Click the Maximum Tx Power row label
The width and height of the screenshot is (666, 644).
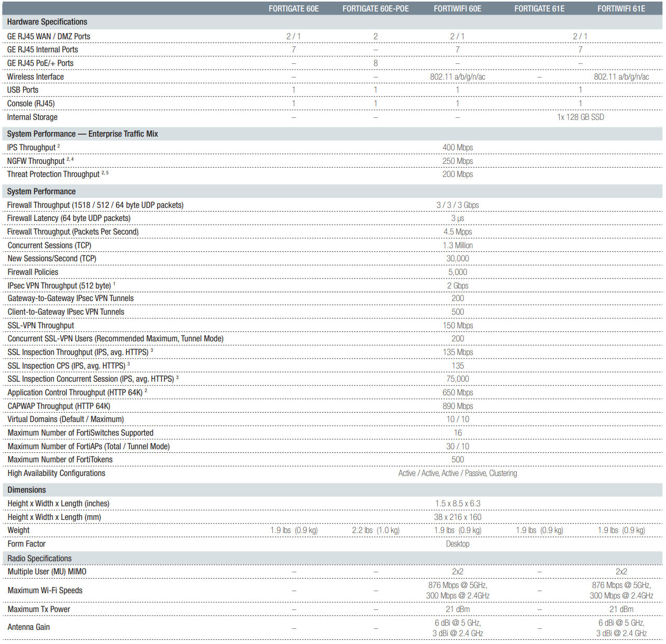(39, 609)
